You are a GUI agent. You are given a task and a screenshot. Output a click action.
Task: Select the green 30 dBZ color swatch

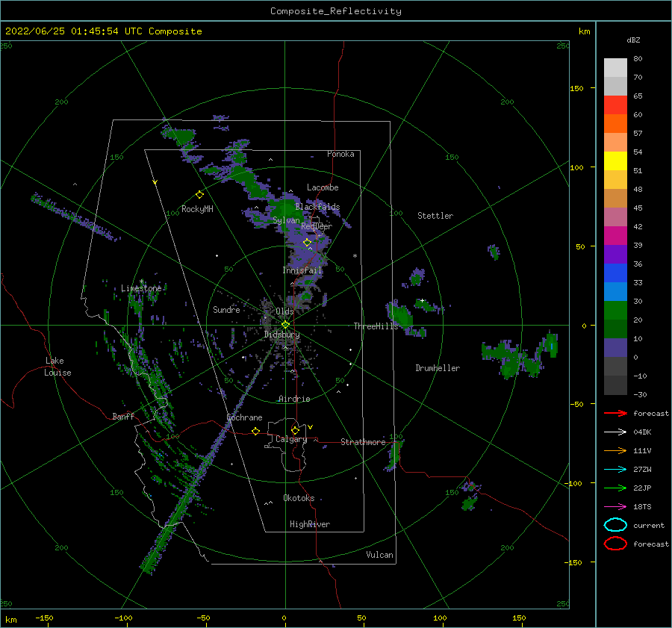[x=615, y=310]
